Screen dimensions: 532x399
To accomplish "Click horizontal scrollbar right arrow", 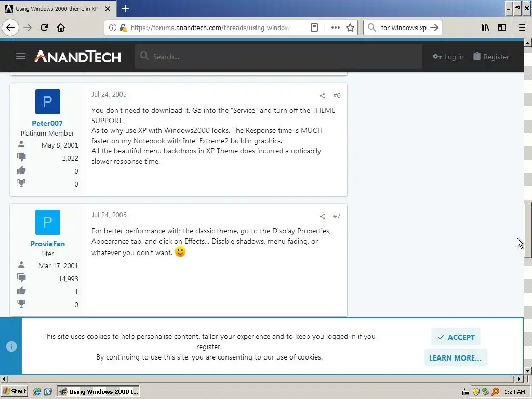I will [x=520, y=379].
